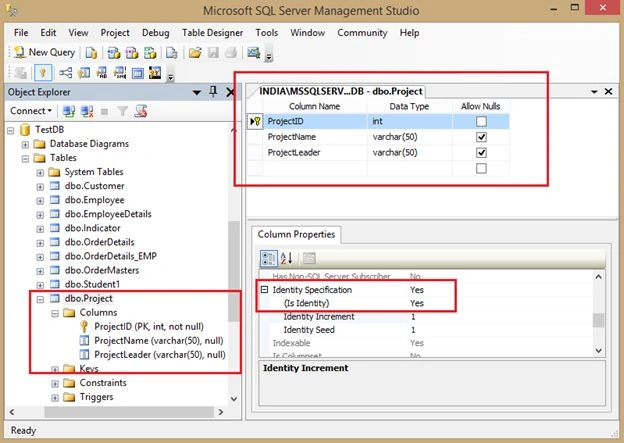Click the New Query toolbar button

(44, 52)
